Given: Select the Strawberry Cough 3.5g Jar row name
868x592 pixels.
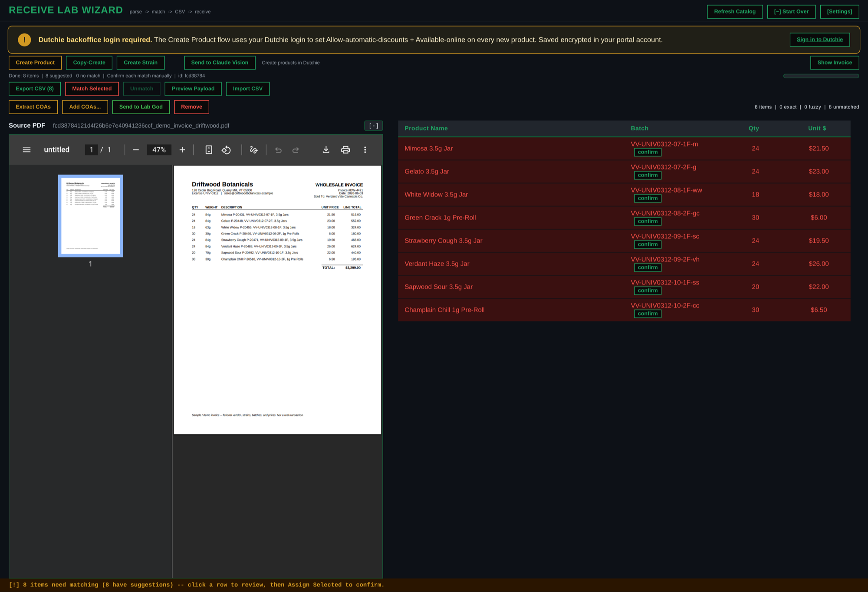Looking at the screenshot, I should coord(443,241).
